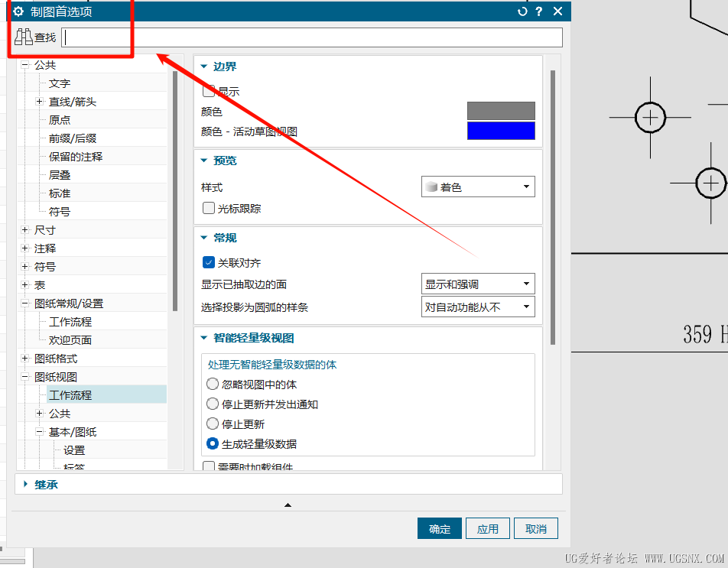The height and width of the screenshot is (568, 728).
Task: Expand the 图纸格式 tree node
Action: tap(25, 359)
